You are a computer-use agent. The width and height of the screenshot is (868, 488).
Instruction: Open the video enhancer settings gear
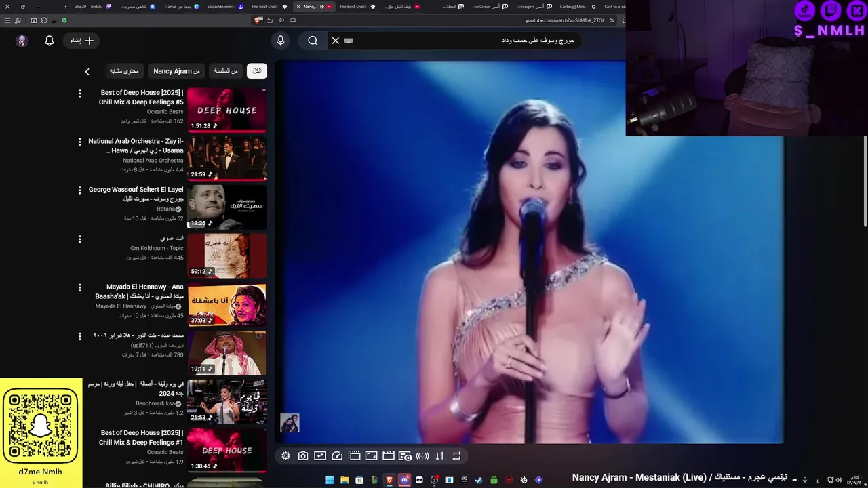coord(286,456)
